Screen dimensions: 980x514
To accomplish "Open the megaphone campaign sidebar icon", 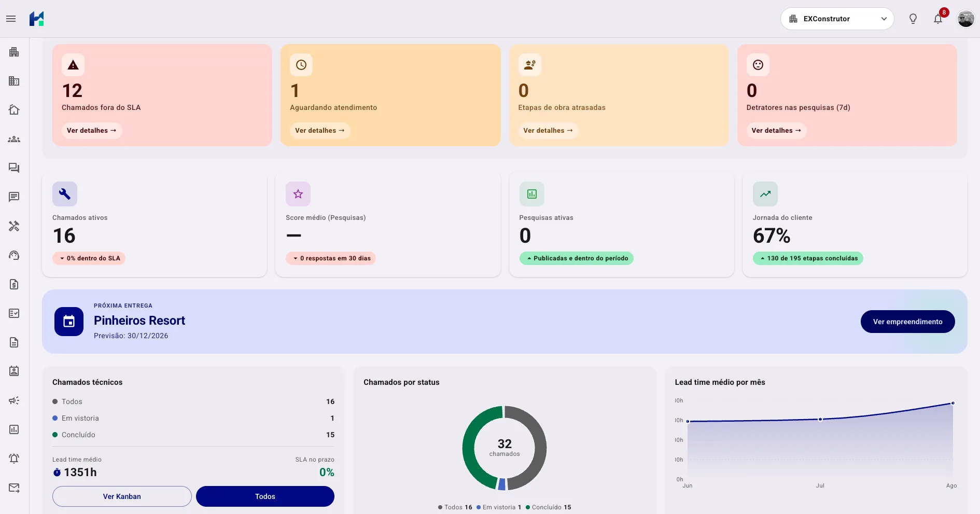I will tap(14, 400).
